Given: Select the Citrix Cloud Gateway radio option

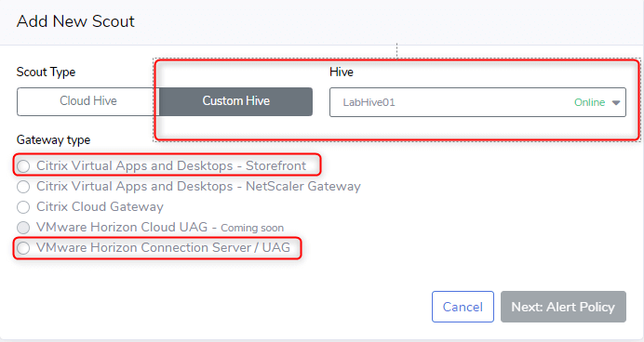Looking at the screenshot, I should click(x=23, y=207).
